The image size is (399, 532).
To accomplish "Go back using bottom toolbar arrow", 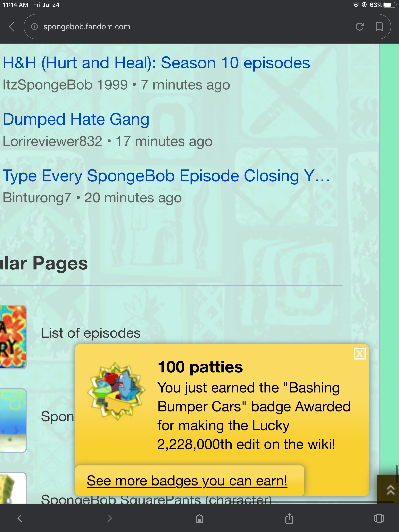I will 20,518.
